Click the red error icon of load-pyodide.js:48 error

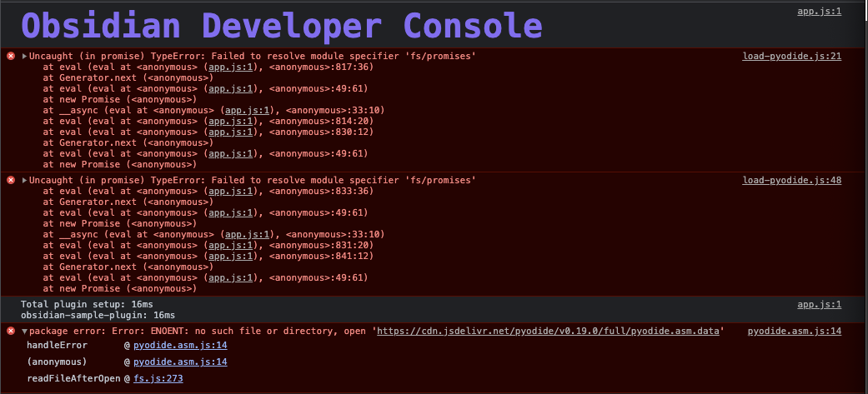point(11,180)
